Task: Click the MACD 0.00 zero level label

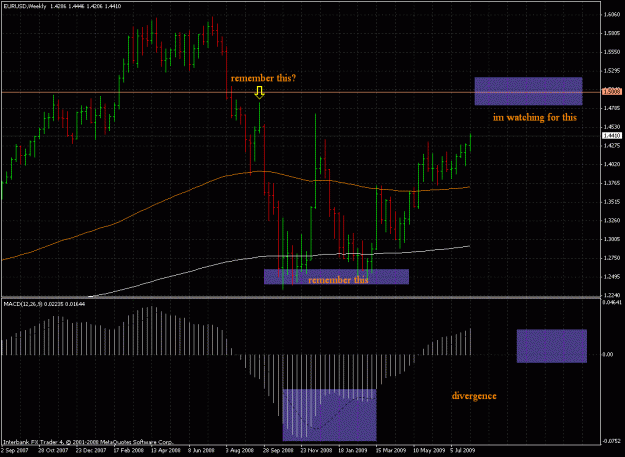Action: [608, 354]
